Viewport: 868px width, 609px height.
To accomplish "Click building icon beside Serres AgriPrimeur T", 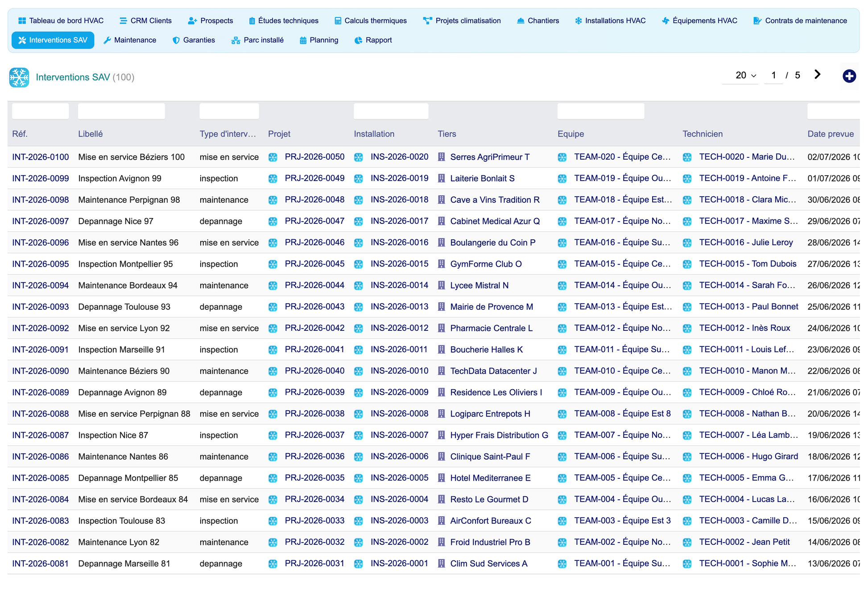I will [442, 157].
